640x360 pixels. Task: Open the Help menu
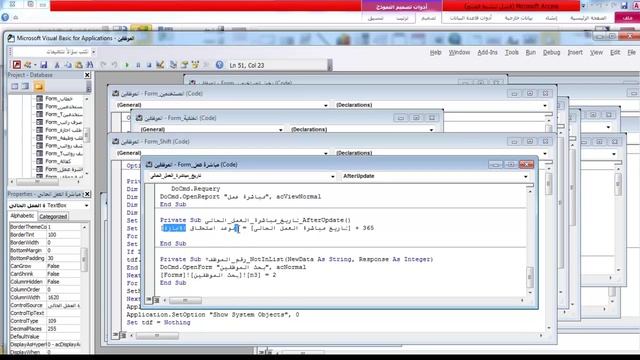click(436, 52)
